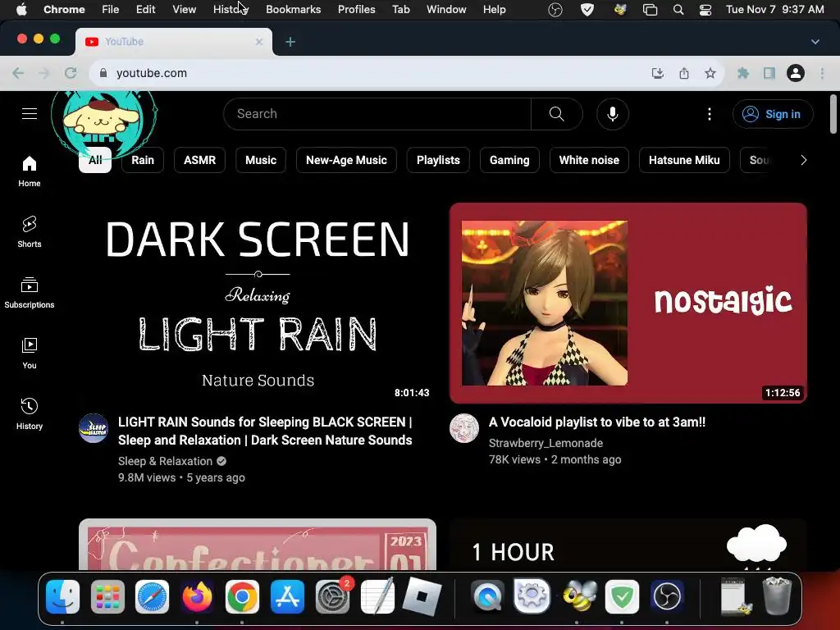Open Subscriptions from the sidebar
The width and height of the screenshot is (840, 630).
(x=30, y=293)
